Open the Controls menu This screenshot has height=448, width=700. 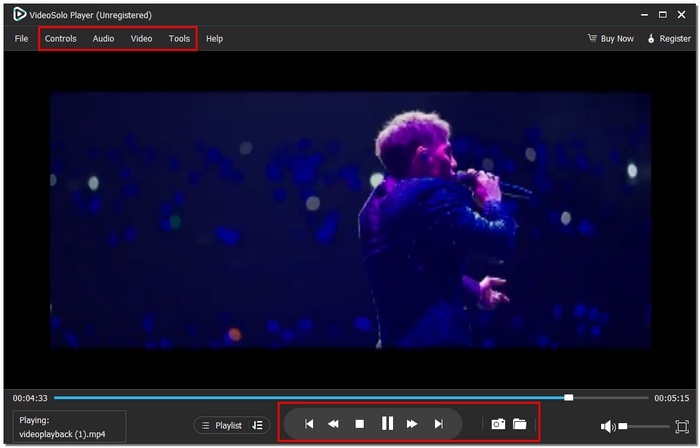point(60,39)
